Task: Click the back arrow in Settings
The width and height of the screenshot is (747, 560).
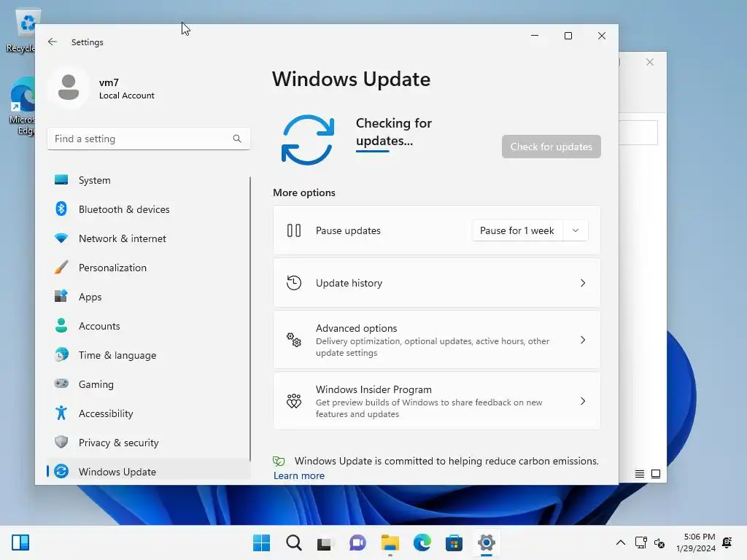Action: tap(53, 42)
